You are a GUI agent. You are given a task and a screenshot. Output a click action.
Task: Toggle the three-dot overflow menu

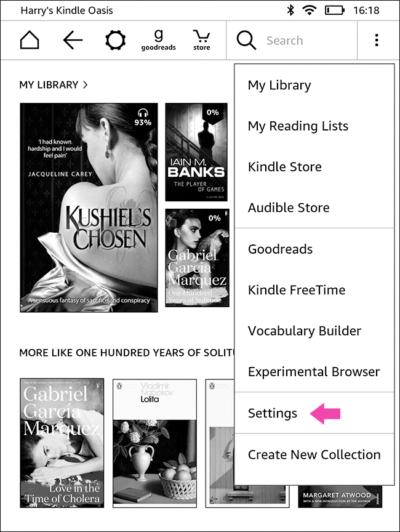[x=377, y=40]
